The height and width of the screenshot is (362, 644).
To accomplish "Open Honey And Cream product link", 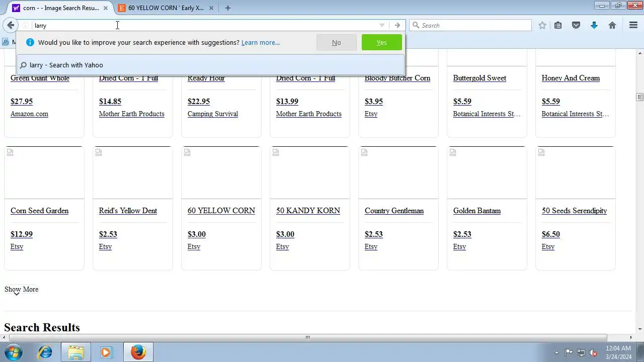I will coord(571,78).
